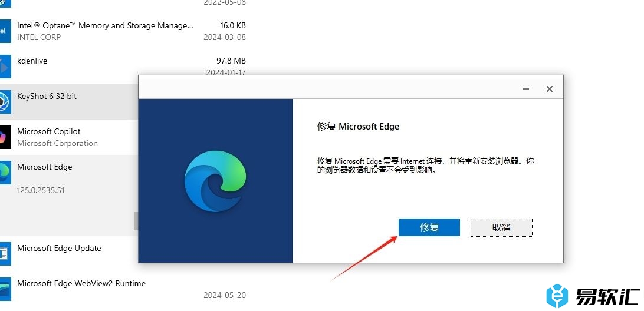Viewport: 644px width, 311px height.
Task: Click the kdenlive app icon
Action: coord(5,67)
